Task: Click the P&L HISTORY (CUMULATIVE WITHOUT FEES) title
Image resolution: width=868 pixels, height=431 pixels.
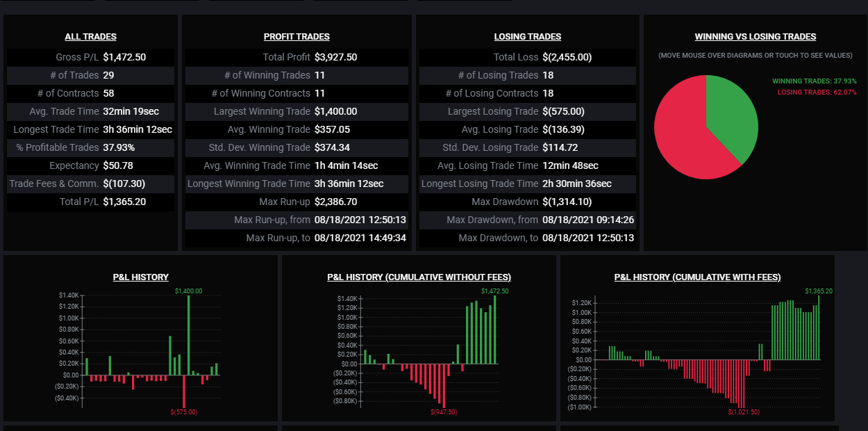Action: pyautogui.click(x=419, y=277)
